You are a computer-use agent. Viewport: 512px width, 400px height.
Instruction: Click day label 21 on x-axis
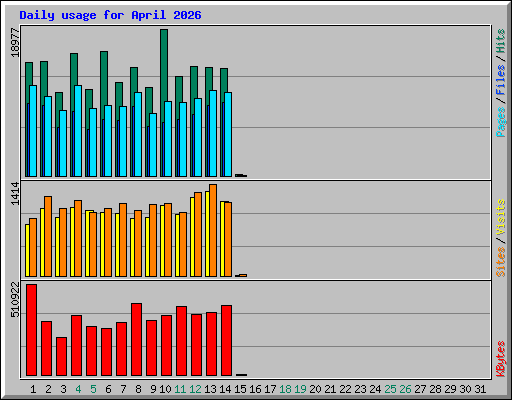(x=330, y=389)
